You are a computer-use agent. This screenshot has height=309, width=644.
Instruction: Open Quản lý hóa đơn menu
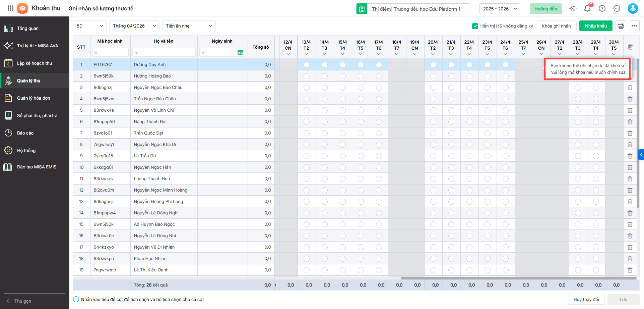point(34,98)
